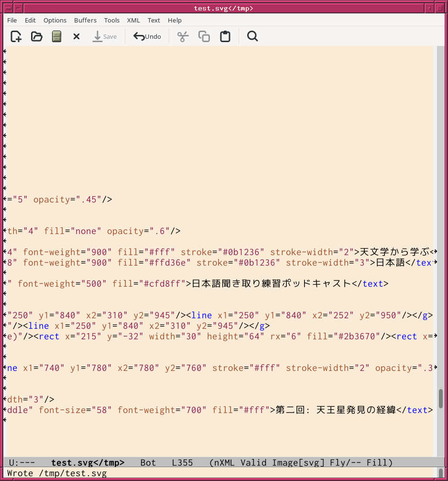Click the L355 line number indicator
Viewport: 448px width, 481px height.
[x=182, y=463]
